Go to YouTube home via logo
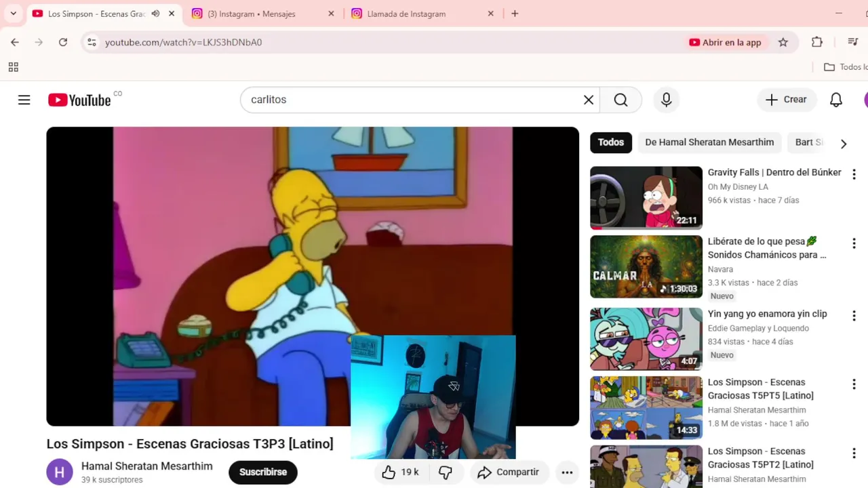This screenshot has width=868, height=488. click(x=79, y=100)
